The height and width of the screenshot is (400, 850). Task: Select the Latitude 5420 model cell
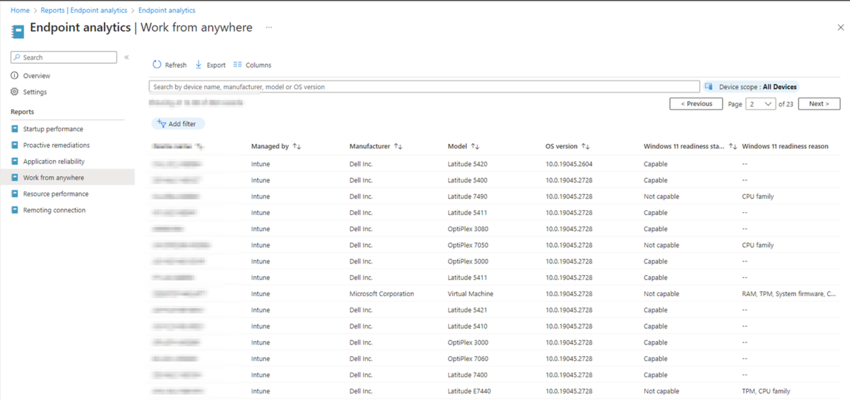[467, 164]
